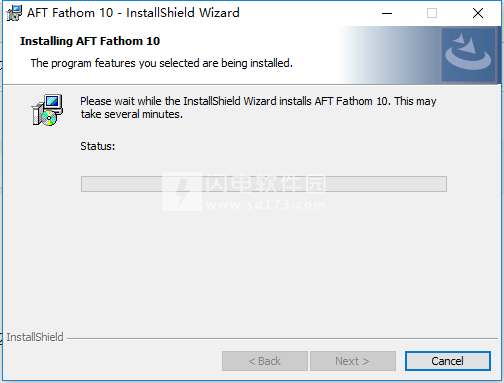Click the lightning bolt watermark logo
The width and height of the screenshot is (504, 383).
coord(182,191)
